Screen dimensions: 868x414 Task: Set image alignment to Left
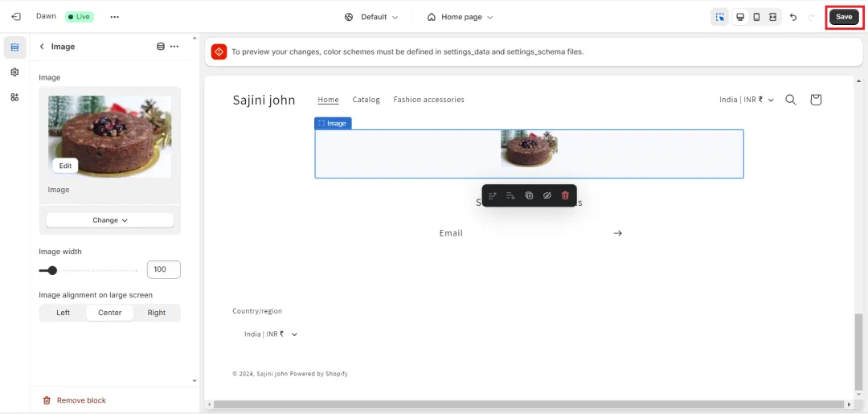tap(63, 313)
